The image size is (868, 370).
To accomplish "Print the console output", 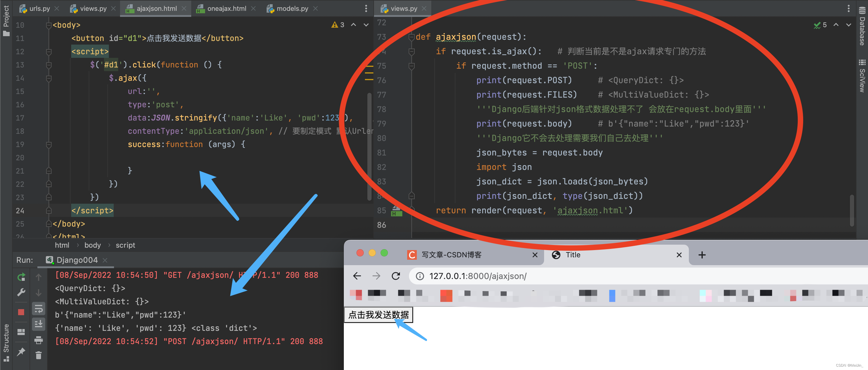I will pyautogui.click(x=39, y=340).
